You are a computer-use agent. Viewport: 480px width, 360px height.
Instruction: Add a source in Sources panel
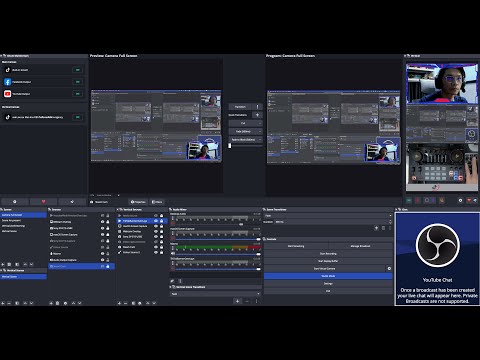(x=51, y=303)
